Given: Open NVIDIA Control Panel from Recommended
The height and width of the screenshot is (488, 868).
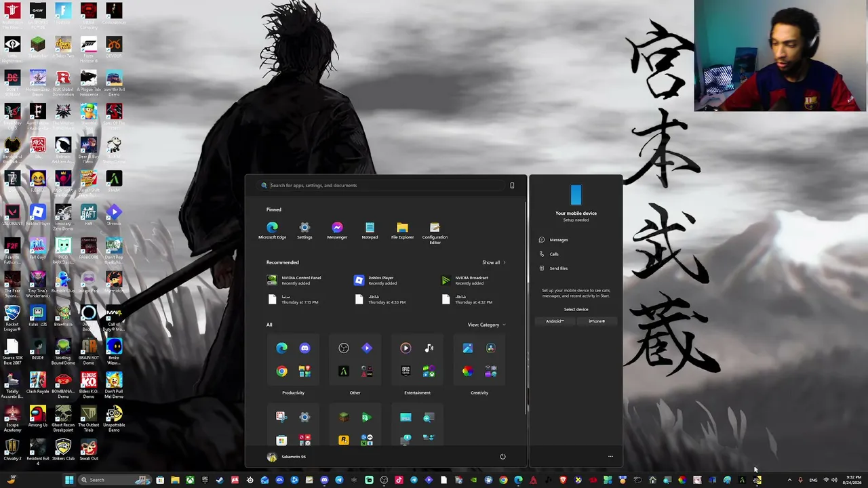Looking at the screenshot, I should [294, 280].
